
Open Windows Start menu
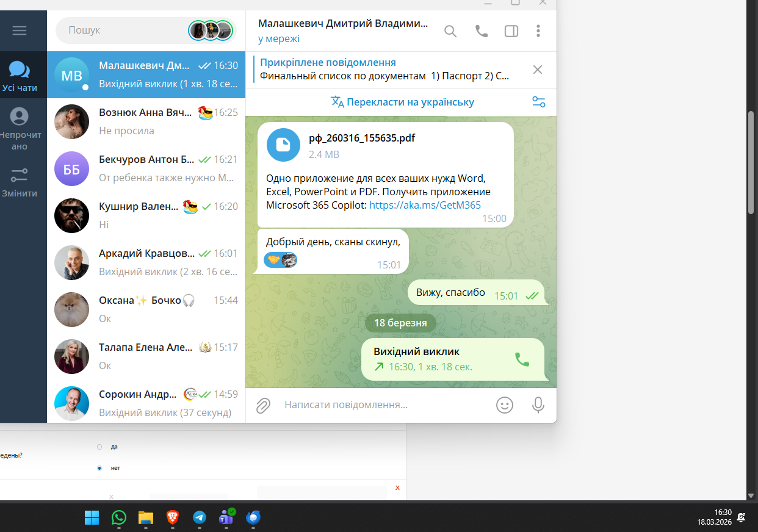[92, 517]
